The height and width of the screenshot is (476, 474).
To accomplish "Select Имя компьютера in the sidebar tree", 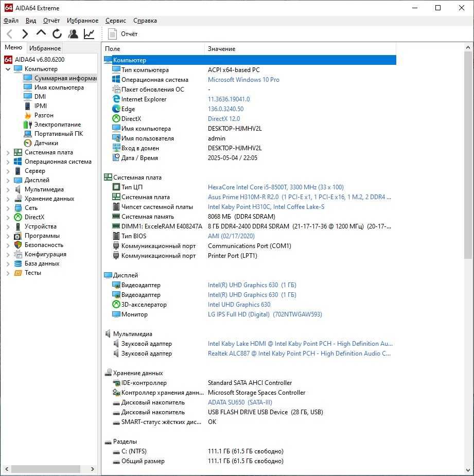I will pyautogui.click(x=59, y=87).
